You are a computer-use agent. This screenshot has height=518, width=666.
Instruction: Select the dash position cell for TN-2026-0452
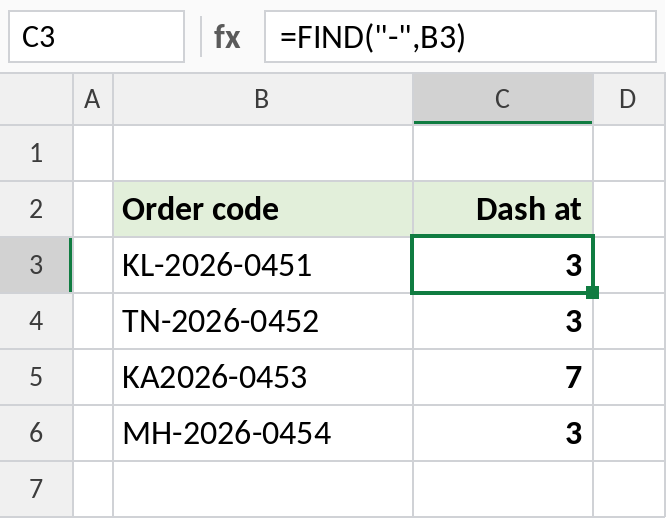point(503,321)
